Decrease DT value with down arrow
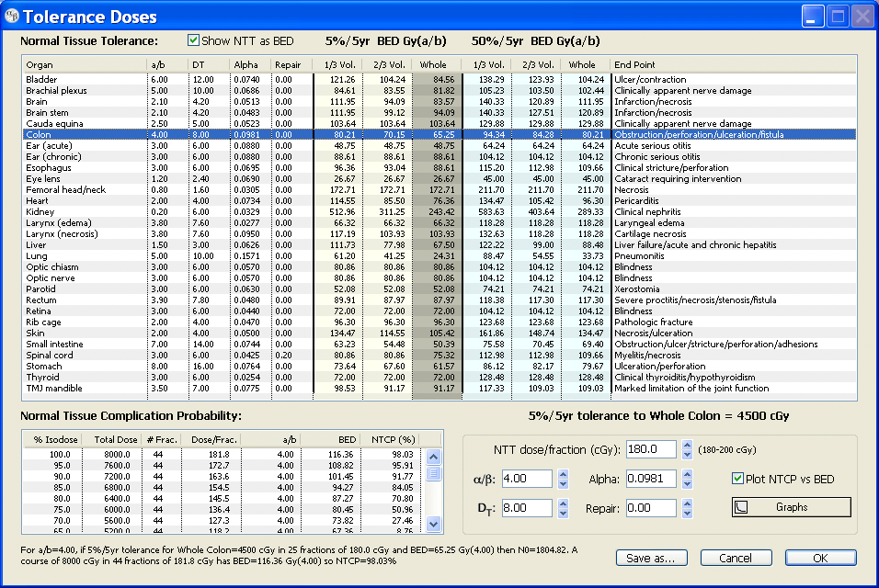 [x=564, y=513]
